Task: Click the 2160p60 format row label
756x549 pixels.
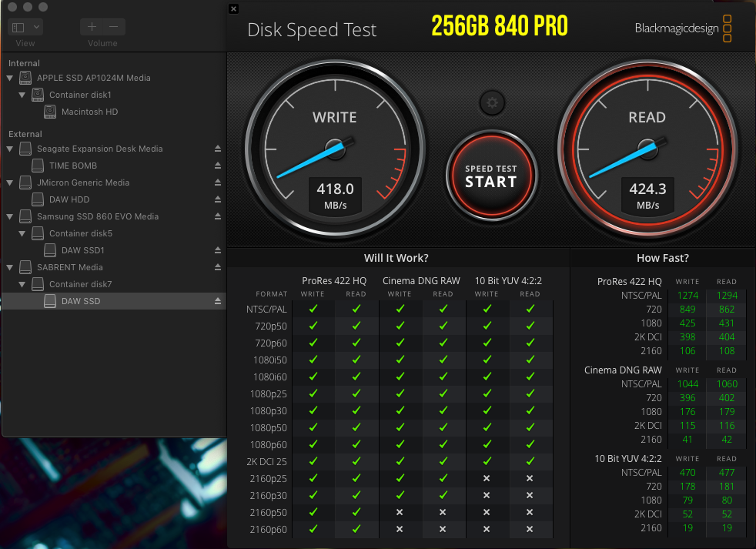Action: pyautogui.click(x=268, y=529)
